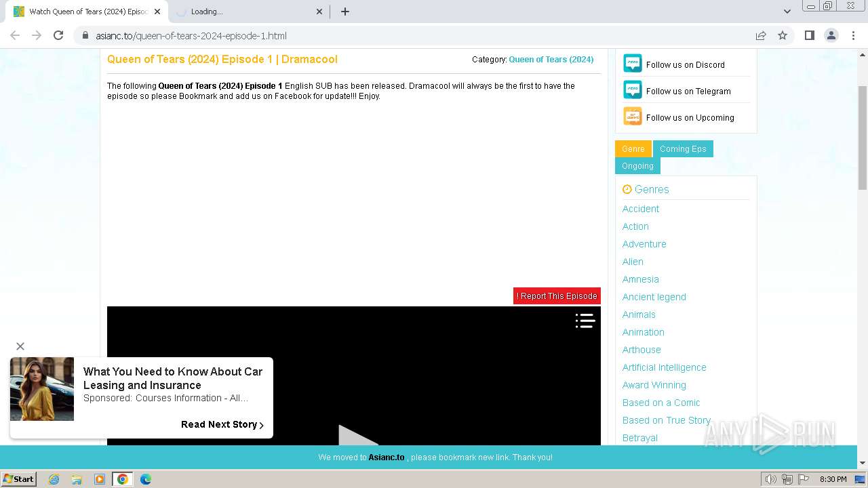Open the share page icon in the address bar
The height and width of the screenshot is (488, 868).
[x=761, y=35]
